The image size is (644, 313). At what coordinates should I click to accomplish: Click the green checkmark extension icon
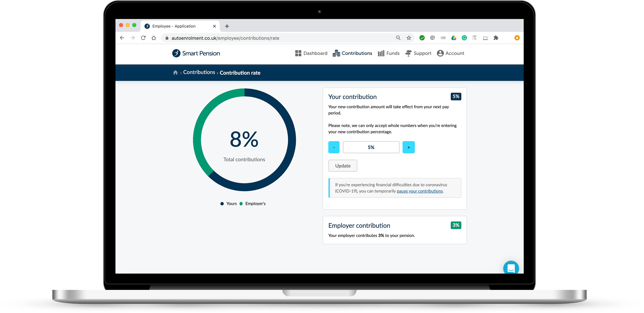point(422,38)
